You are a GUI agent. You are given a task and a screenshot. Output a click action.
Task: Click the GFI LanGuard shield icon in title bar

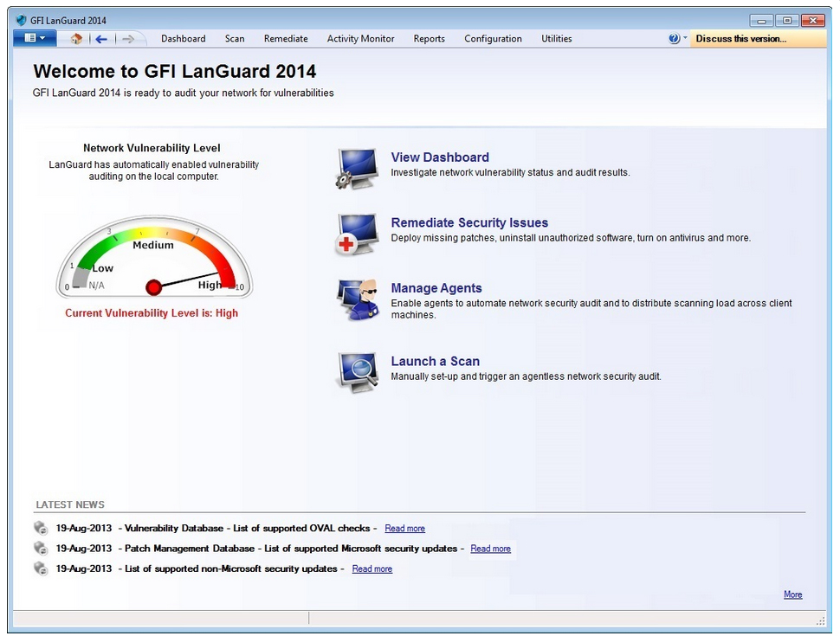coord(22,21)
